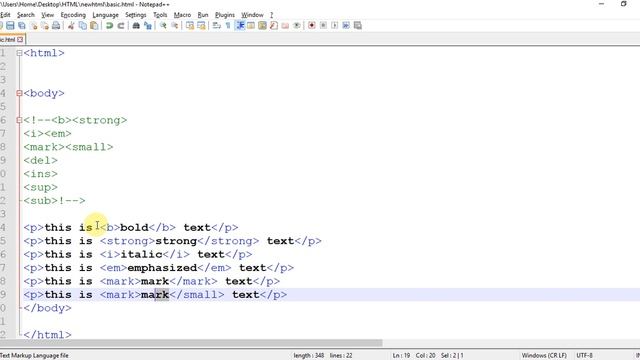Click the Paste clipboard icon
Image resolution: width=640 pixels, height=360 pixels.
click(94, 26)
